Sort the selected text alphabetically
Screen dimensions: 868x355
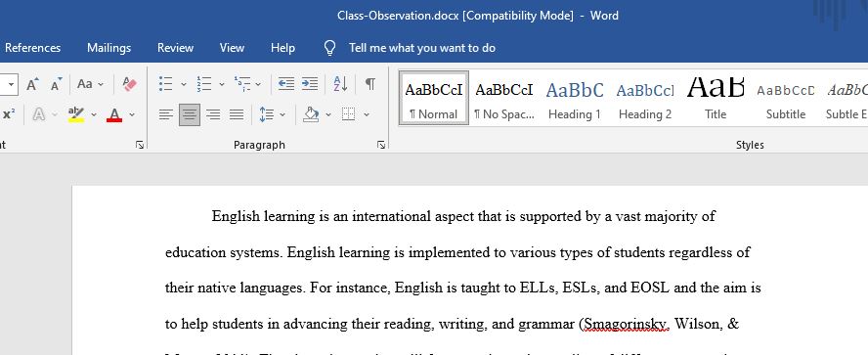[340, 84]
